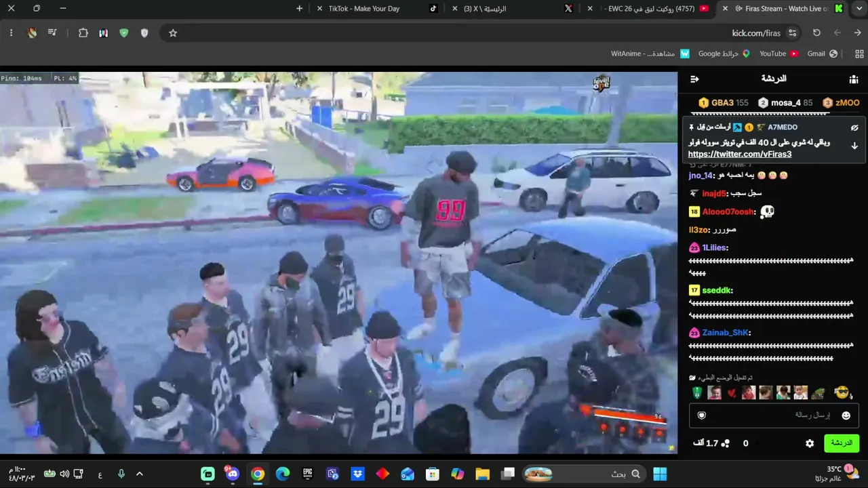Viewport: 868px width, 488px height.
Task: Click the channel points icon showing 1.7
Action: (725, 443)
